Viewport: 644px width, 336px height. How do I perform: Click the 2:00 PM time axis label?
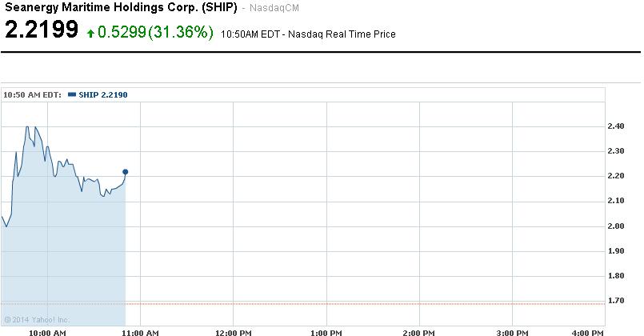click(x=418, y=331)
